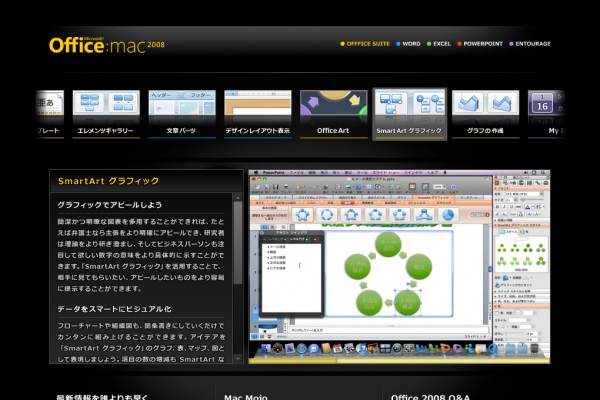Open iTunes disc icon in Dock
This screenshot has height=400, width=600.
tap(361, 348)
